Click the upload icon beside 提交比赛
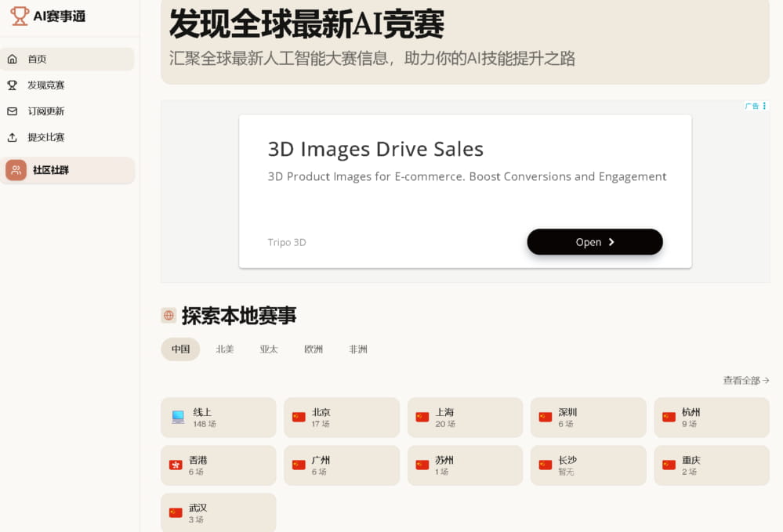This screenshot has height=532, width=783. coord(13,137)
